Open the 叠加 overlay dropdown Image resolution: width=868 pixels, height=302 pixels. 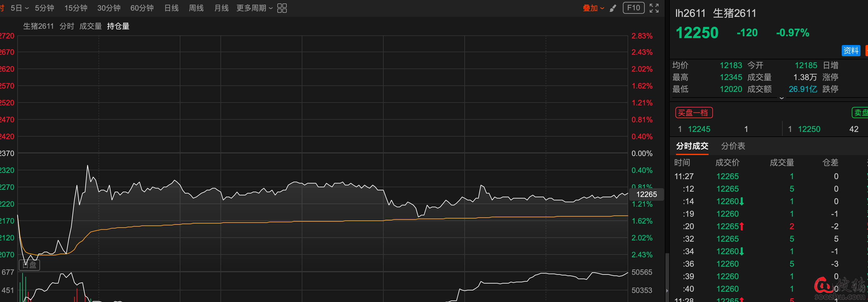click(x=593, y=8)
